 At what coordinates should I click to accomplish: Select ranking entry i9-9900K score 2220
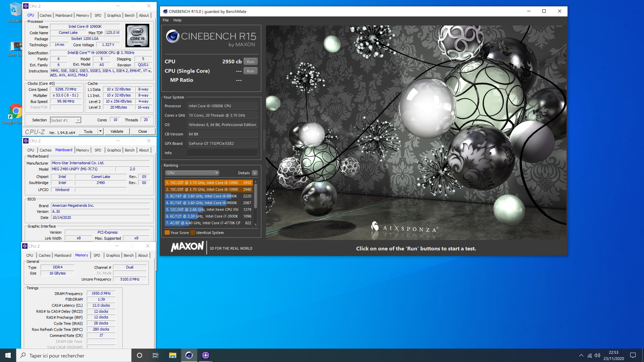point(208,196)
